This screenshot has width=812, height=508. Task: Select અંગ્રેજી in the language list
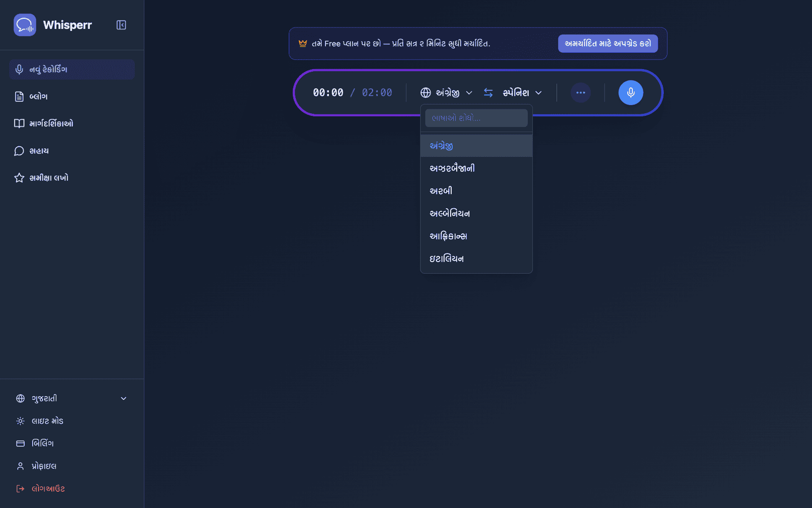tap(476, 146)
